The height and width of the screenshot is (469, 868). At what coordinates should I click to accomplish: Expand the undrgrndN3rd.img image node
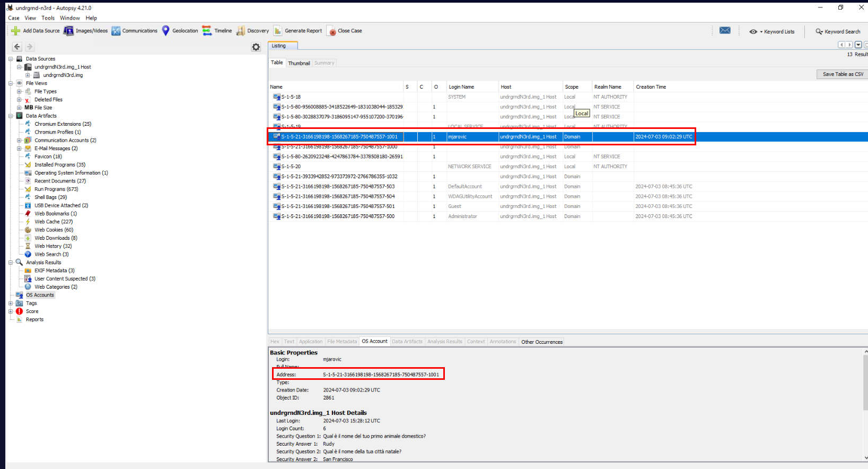(28, 75)
